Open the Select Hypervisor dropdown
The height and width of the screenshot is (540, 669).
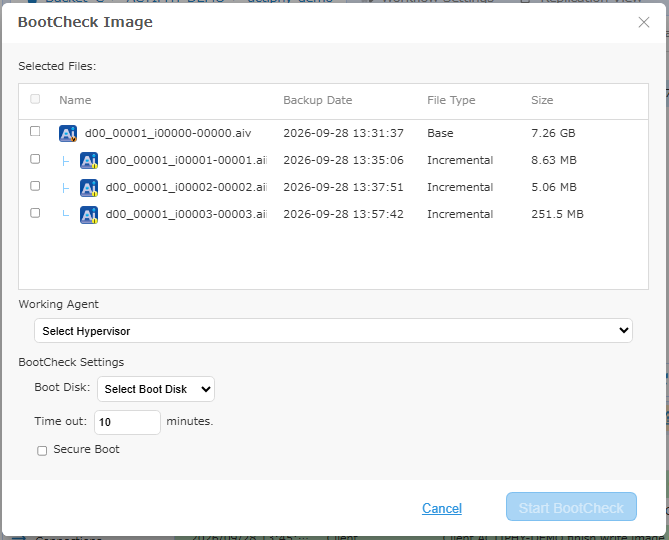(333, 331)
